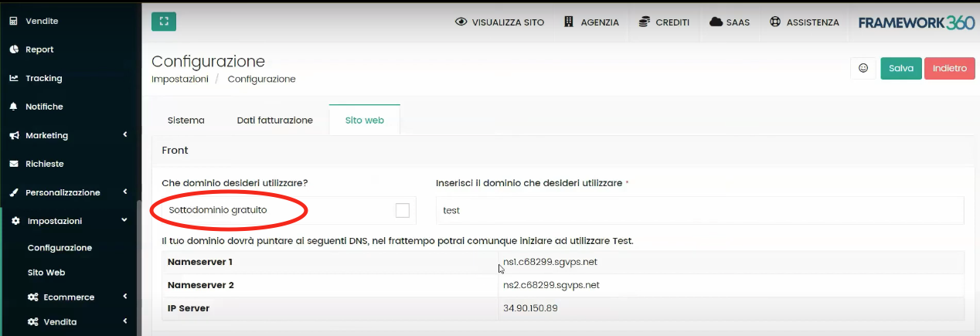Viewport: 980px width, 336px height.
Task: Click the smiley face button
Action: [x=863, y=68]
